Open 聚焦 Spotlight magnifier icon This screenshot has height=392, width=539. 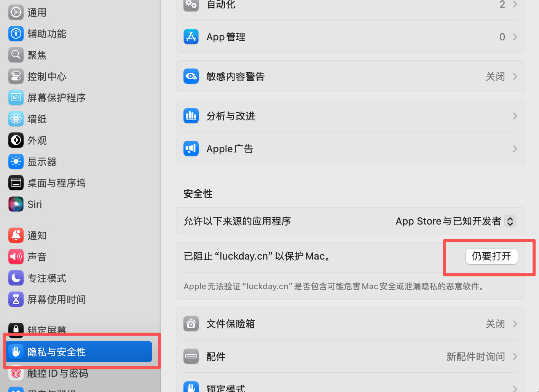coord(16,55)
